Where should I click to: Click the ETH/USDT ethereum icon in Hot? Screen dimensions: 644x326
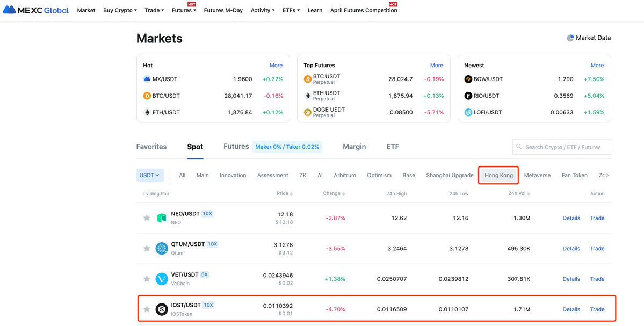click(147, 112)
